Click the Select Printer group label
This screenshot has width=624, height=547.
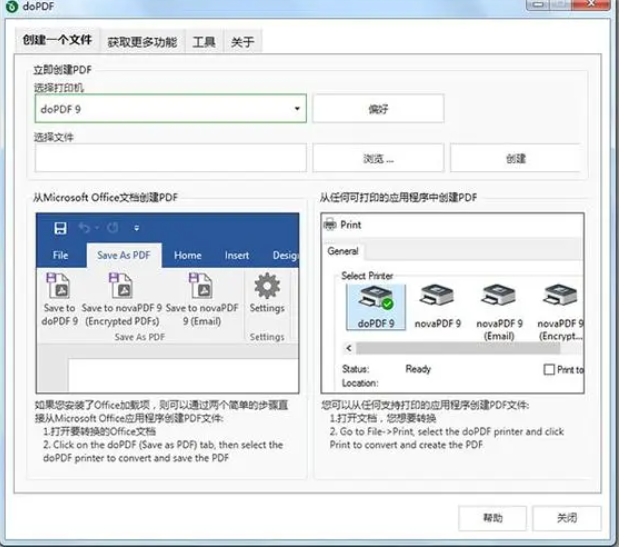click(x=367, y=275)
